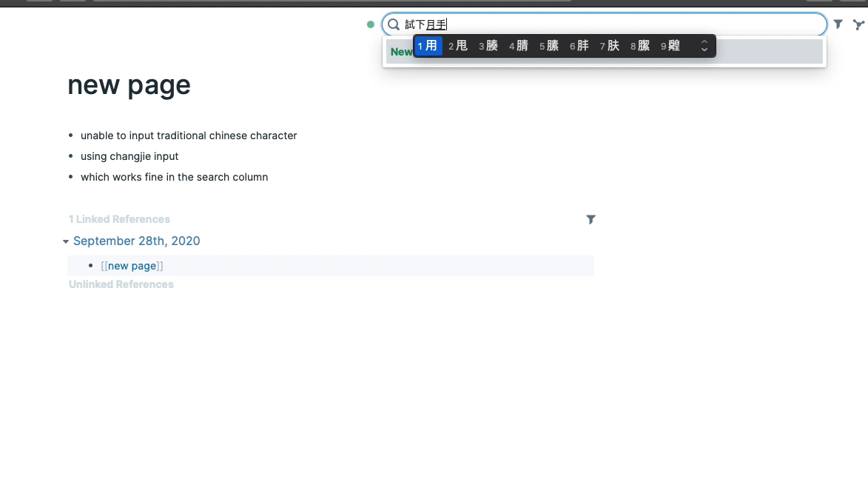Edit block 'which works fine in the search column'
Viewport: 868px width, 482px height.
[x=175, y=177]
